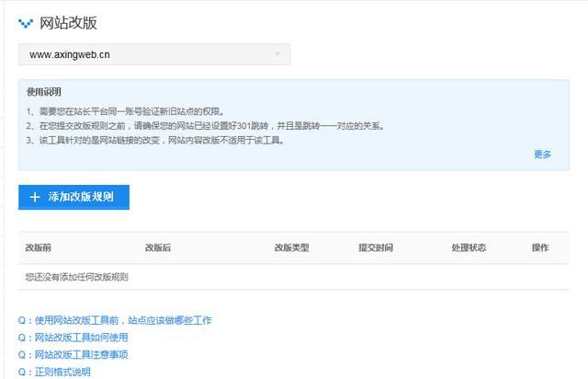
Task: Click the 网站改版 page title text
Action: 68,23
